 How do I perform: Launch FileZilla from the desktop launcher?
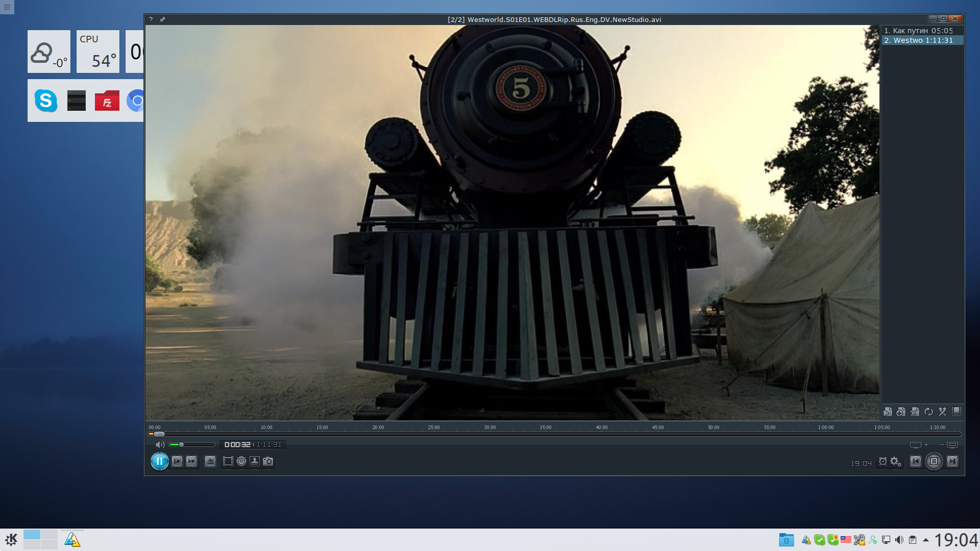point(107,101)
